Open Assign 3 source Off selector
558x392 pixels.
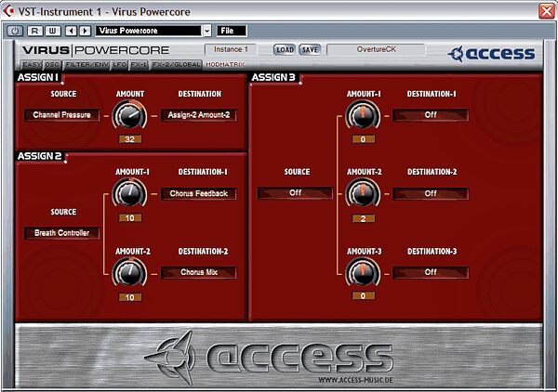296,193
